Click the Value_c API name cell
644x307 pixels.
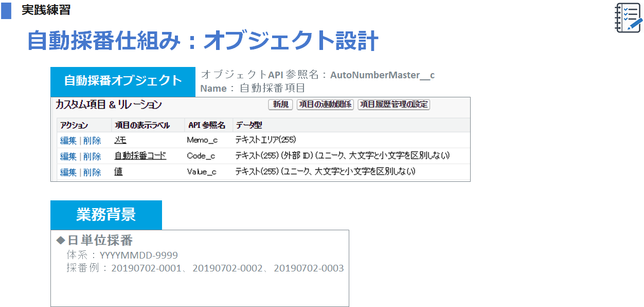click(202, 172)
